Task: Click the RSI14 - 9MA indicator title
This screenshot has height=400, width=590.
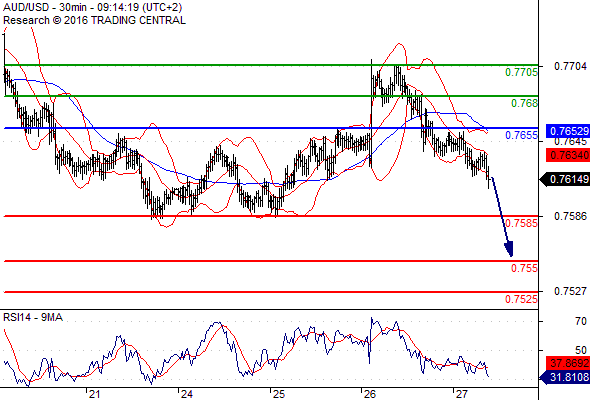Action: pyautogui.click(x=33, y=318)
